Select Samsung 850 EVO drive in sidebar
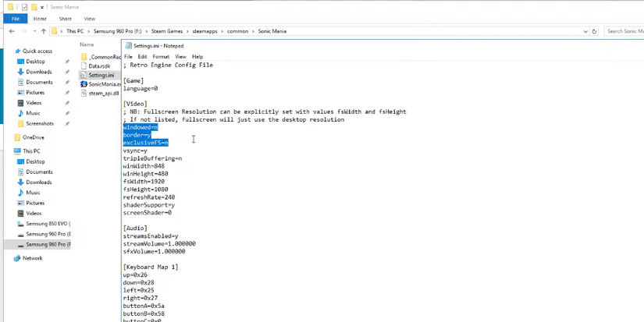644x322 pixels. (47, 224)
